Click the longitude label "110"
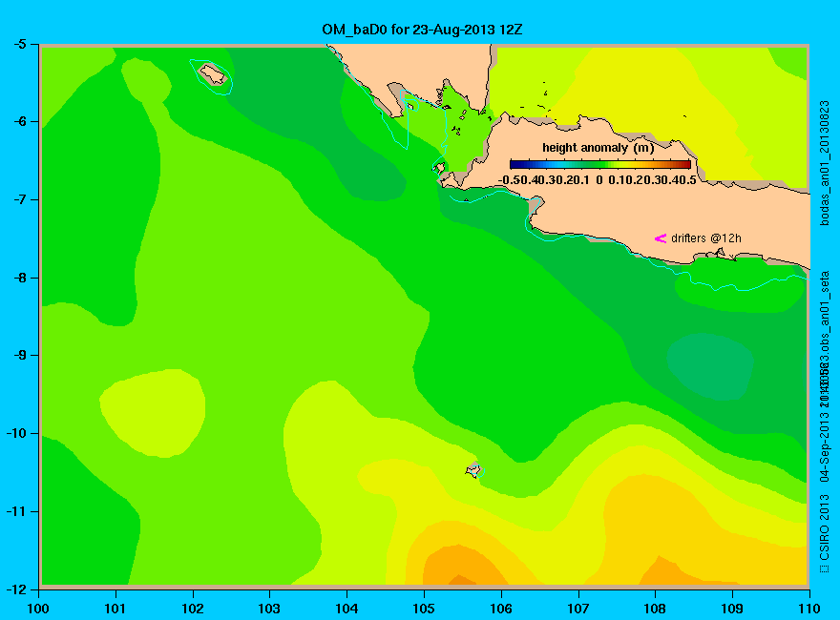 coord(808,609)
